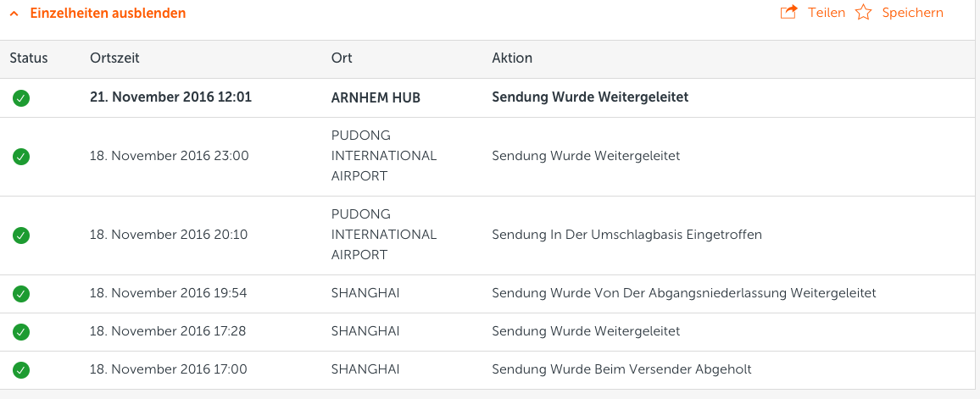Click the Speichern save link
Screen dimensions: 980x399
(912, 13)
